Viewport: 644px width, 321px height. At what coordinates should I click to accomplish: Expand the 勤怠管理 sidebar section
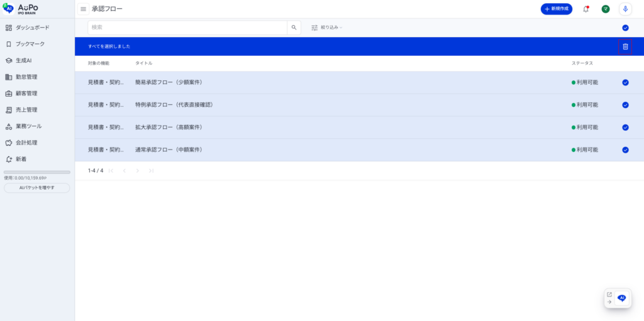pyautogui.click(x=26, y=77)
